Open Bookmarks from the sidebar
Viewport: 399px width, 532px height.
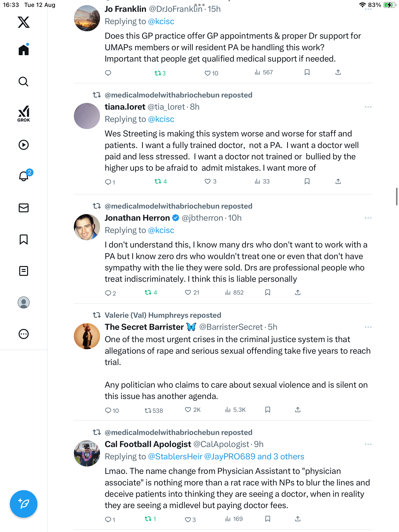coord(24,239)
